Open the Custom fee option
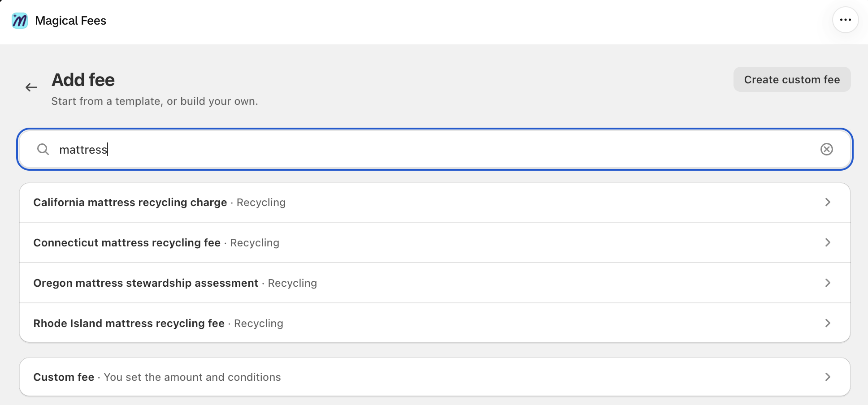The width and height of the screenshot is (868, 405). [x=434, y=377]
